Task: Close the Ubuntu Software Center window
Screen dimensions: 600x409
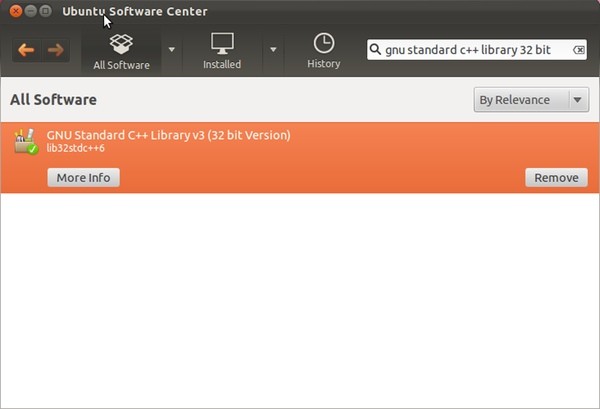Action: coord(16,11)
